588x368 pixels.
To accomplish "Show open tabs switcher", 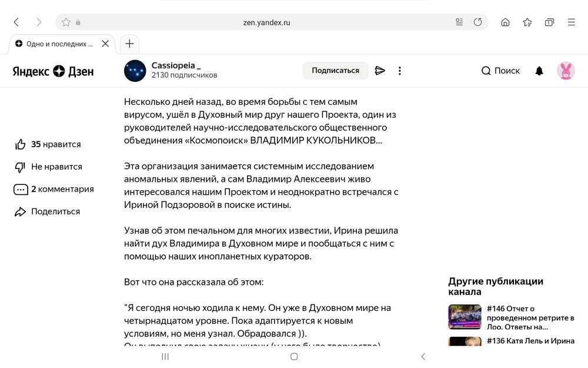I will [549, 22].
